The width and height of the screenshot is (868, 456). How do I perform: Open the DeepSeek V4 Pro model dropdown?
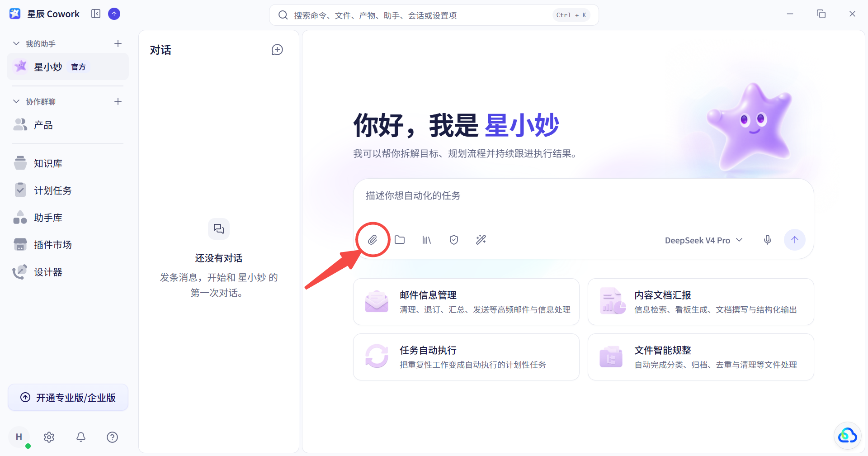pyautogui.click(x=703, y=240)
